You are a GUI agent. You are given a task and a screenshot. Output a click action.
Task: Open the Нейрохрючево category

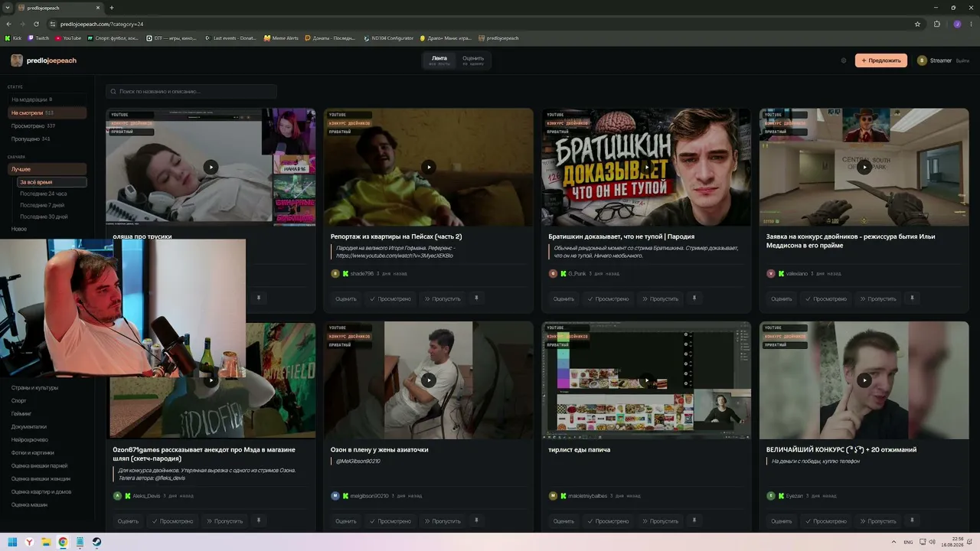30,439
